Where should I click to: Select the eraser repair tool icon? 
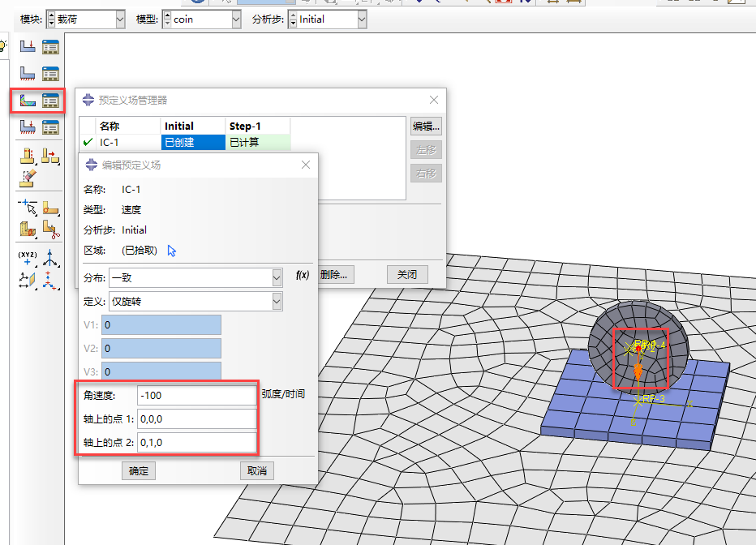pos(28,178)
